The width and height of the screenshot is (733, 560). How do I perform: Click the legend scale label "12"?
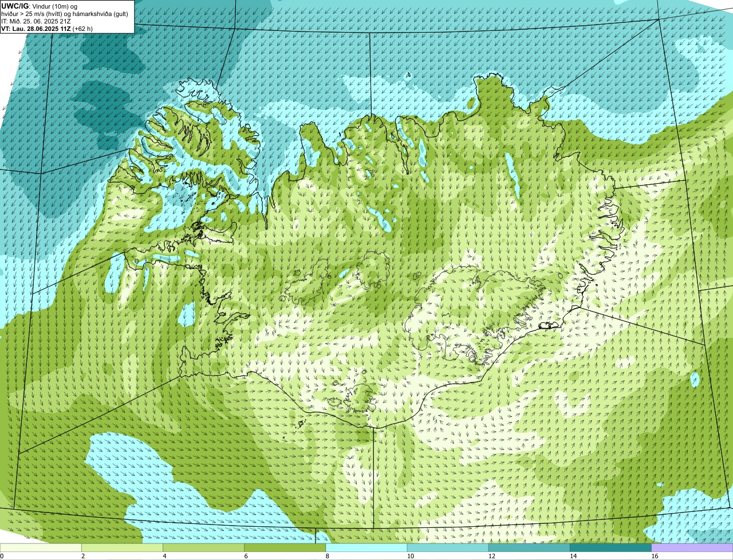[491, 556]
